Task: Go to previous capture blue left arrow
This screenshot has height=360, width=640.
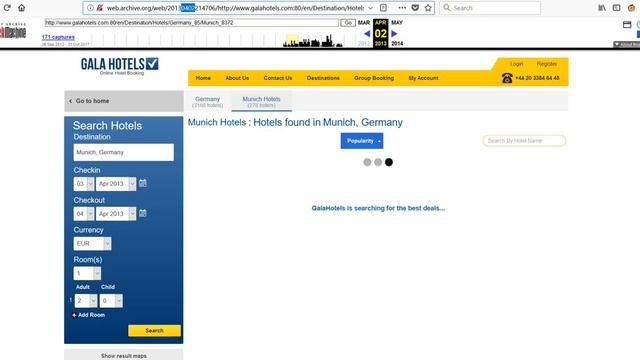Action: click(367, 34)
